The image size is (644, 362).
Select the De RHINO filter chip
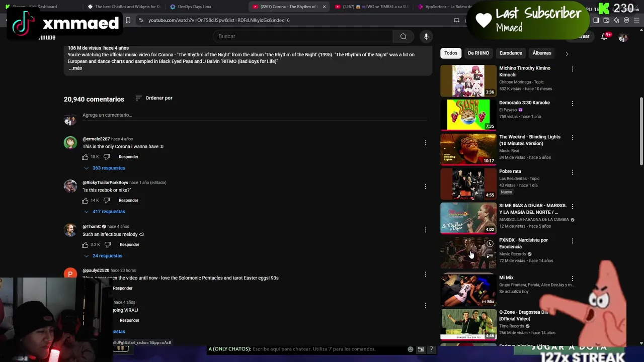coord(478,53)
